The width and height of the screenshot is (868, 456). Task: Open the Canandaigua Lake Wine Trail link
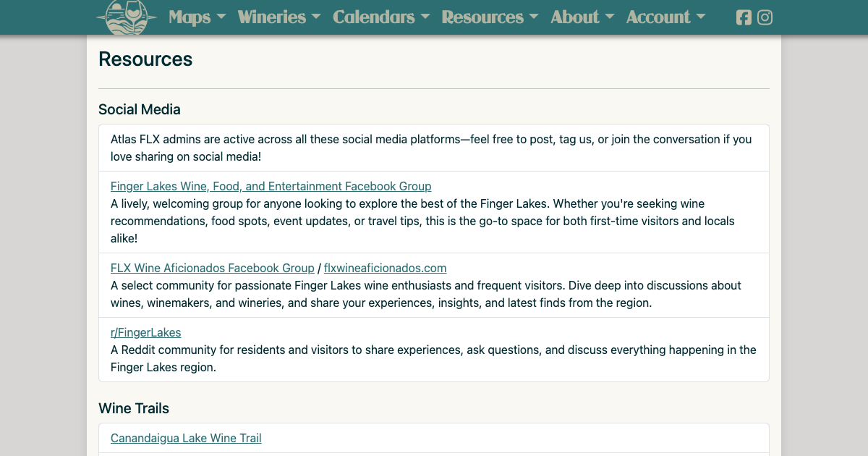click(x=186, y=438)
